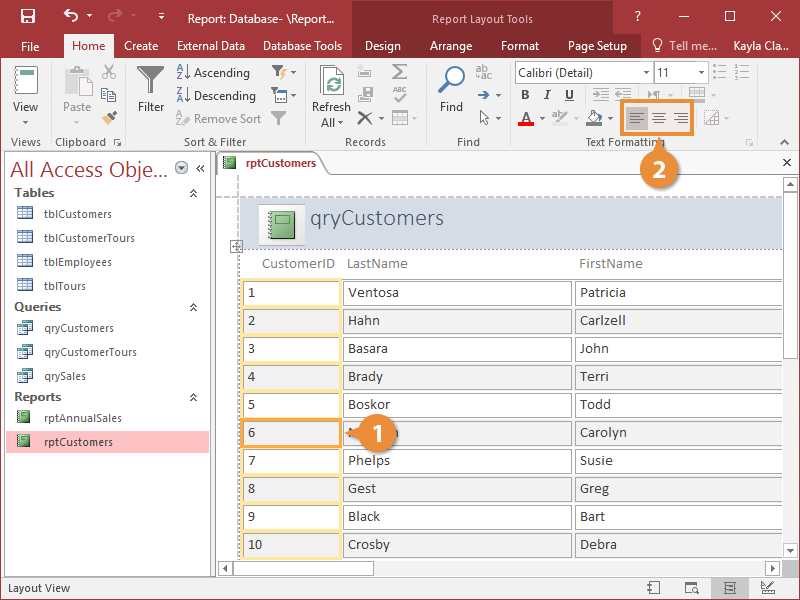Click the Delete record X icon
Viewport: 800px width, 600px height.
pyautogui.click(x=364, y=118)
